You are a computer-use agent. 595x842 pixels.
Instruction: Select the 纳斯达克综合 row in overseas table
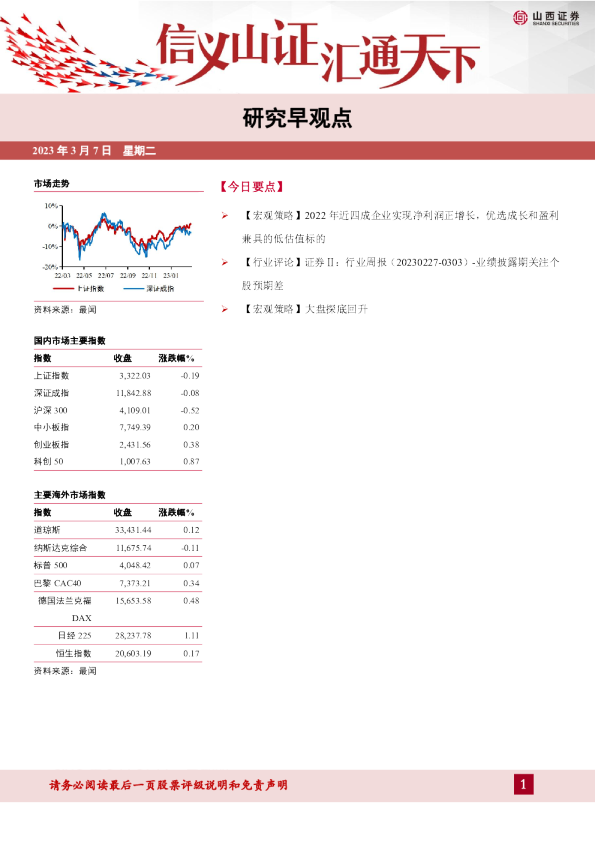118,548
